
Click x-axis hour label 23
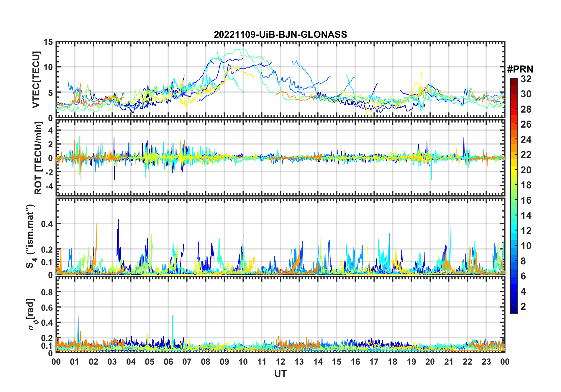[486, 362]
